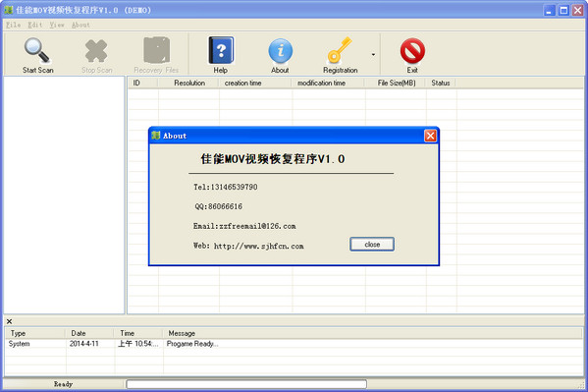Click the Web address http://www.sjhfcn.com
This screenshot has width=588, height=392.
tap(259, 247)
